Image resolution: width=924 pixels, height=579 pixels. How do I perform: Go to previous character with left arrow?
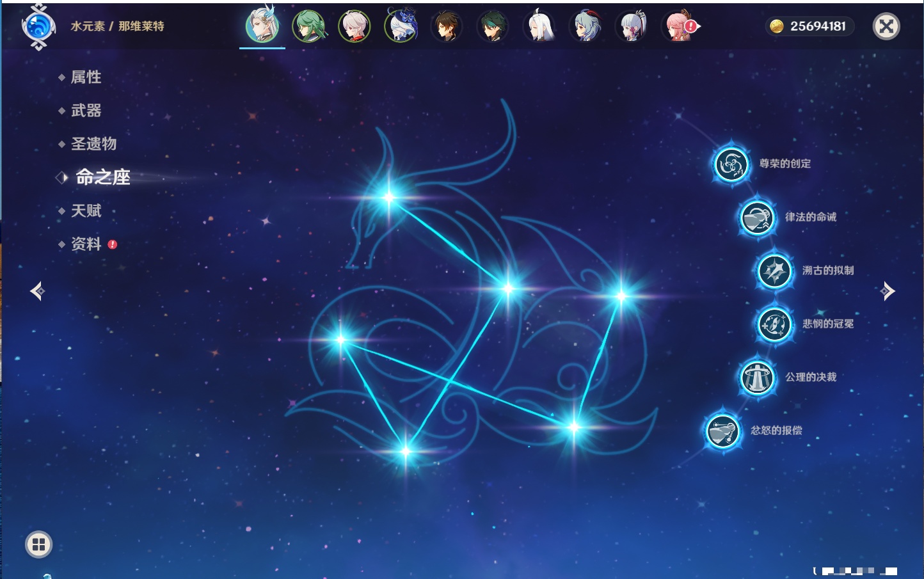point(37,291)
